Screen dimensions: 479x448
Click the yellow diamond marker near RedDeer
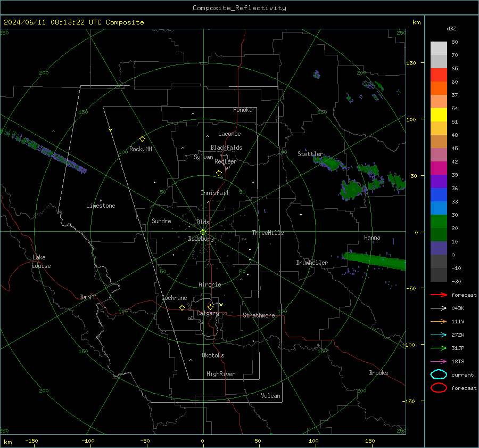click(x=219, y=173)
